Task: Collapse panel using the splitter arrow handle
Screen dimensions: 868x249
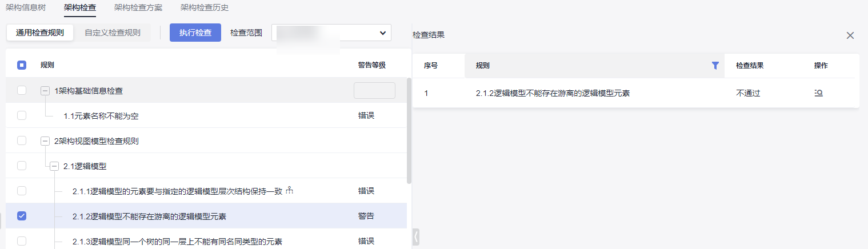Action: pos(416,237)
